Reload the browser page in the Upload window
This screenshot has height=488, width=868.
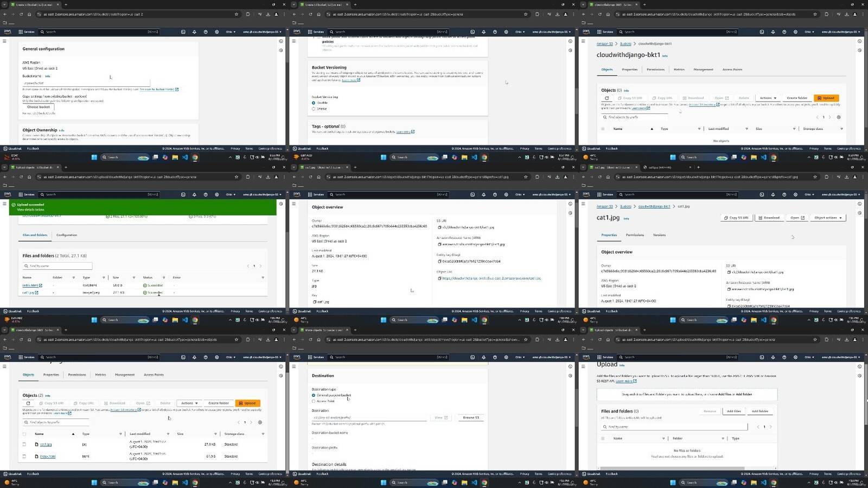pyautogui.click(x=599, y=340)
